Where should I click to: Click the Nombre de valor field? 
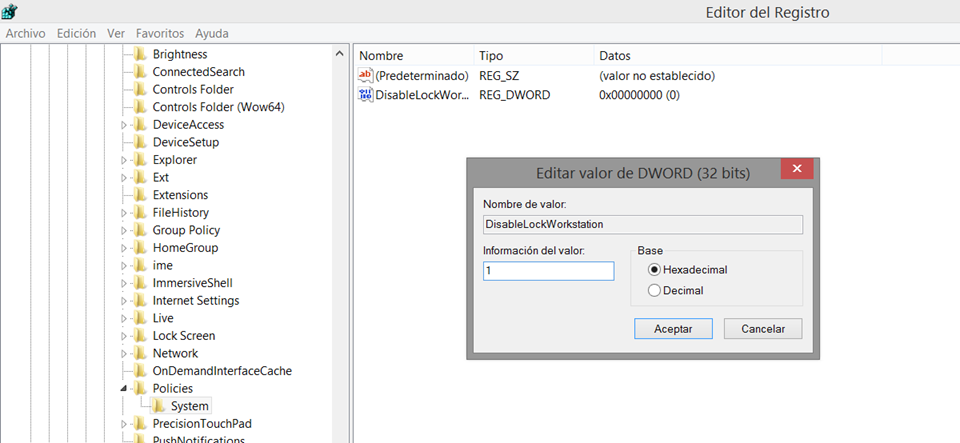(x=643, y=225)
